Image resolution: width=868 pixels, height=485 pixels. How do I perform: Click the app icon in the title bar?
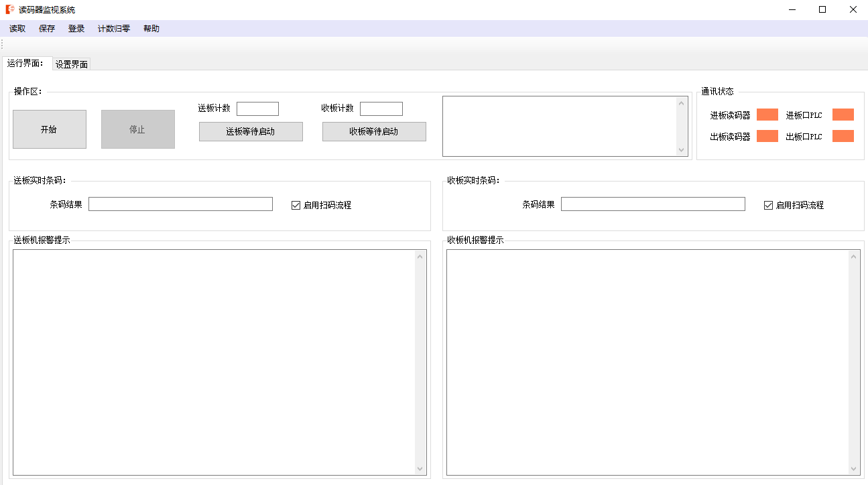coord(10,9)
